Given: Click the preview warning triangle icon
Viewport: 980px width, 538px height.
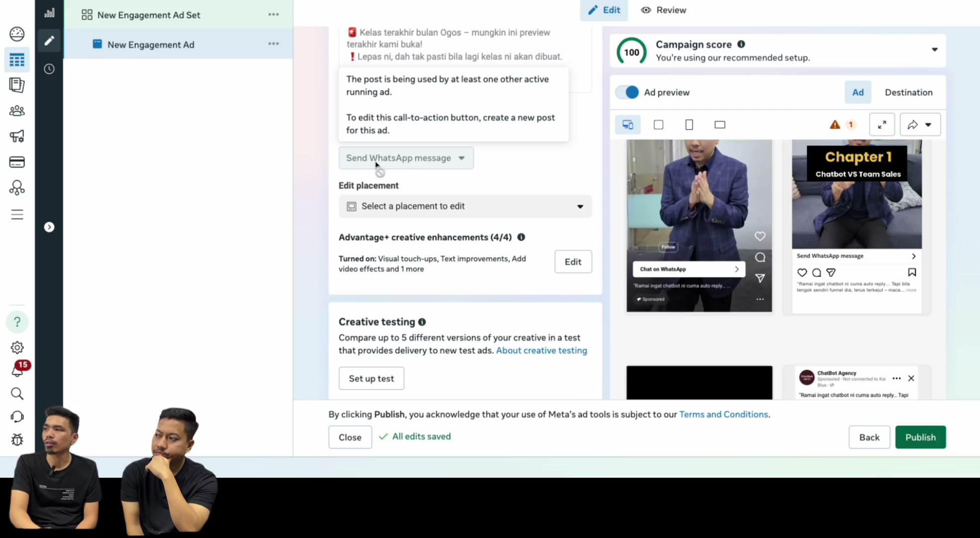Looking at the screenshot, I should [x=835, y=125].
